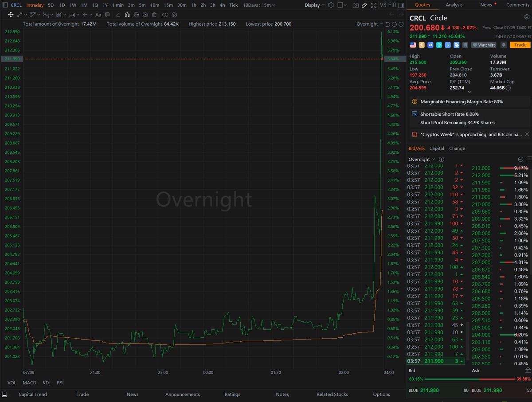Image resolution: width=532 pixels, height=402 pixels.
Task: Add a comment bubble note to chart
Action: click(x=107, y=15)
